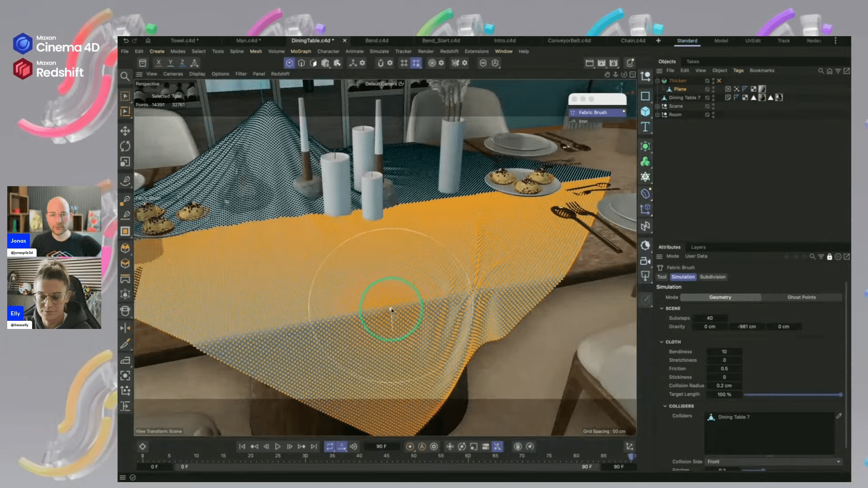Expand the Scene object hierarchy

[657, 106]
